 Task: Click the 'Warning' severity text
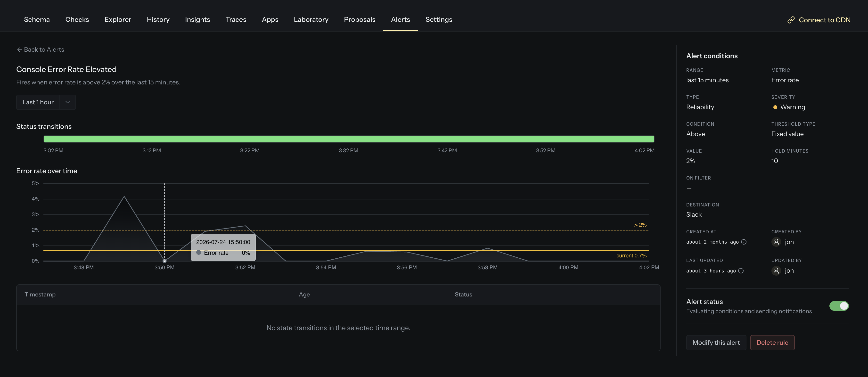click(793, 107)
